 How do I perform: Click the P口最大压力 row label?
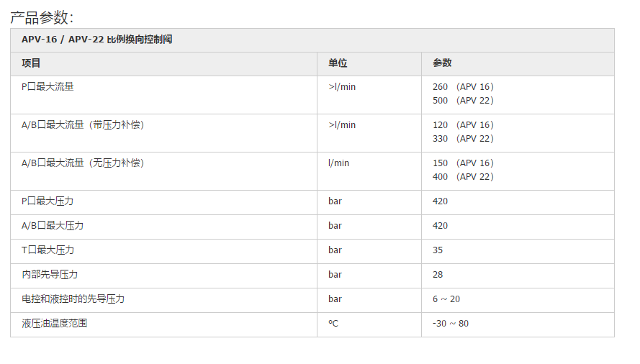click(48, 201)
